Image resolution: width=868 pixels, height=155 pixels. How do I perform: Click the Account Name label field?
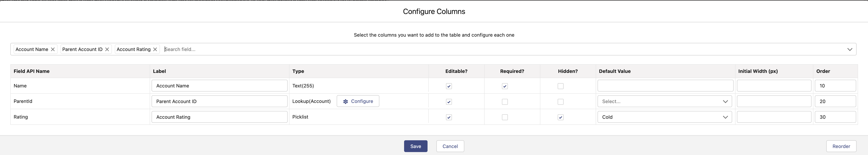(x=219, y=86)
